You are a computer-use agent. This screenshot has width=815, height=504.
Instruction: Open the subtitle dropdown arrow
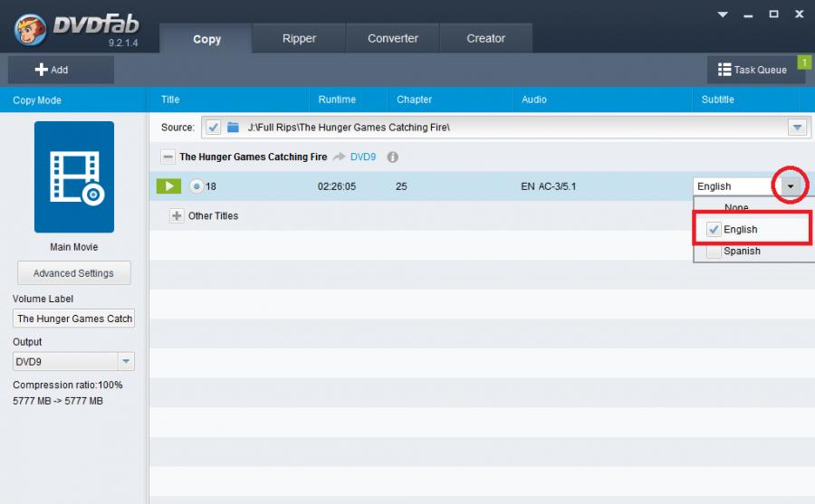coord(790,186)
